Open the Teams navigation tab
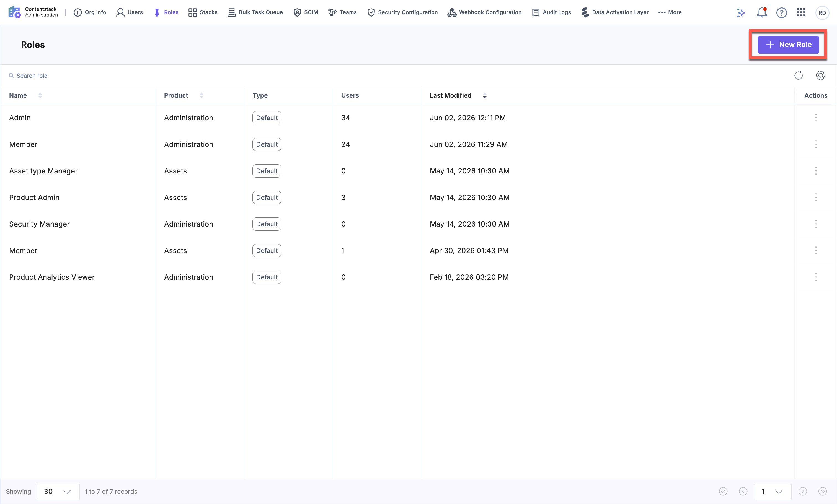Image resolution: width=837 pixels, height=504 pixels. 342,12
